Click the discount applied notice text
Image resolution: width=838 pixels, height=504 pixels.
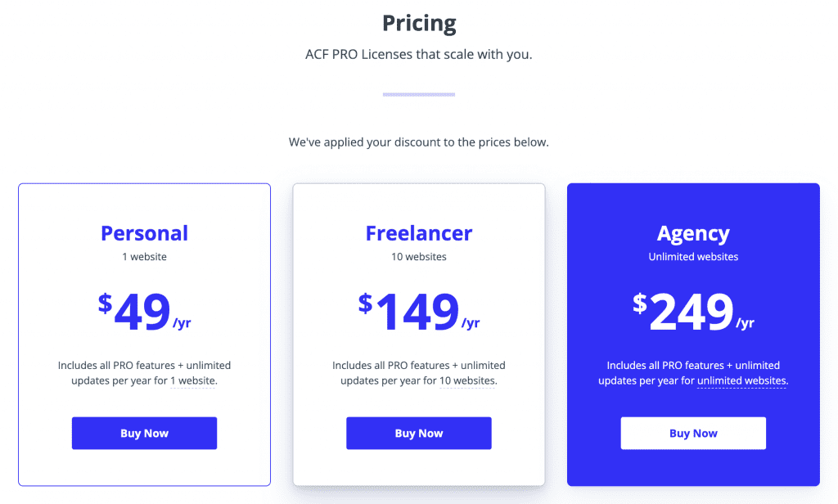(418, 142)
